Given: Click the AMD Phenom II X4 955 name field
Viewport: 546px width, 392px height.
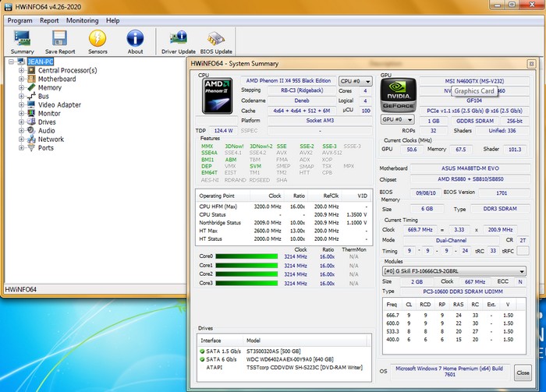Looking at the screenshot, I should coord(289,81).
